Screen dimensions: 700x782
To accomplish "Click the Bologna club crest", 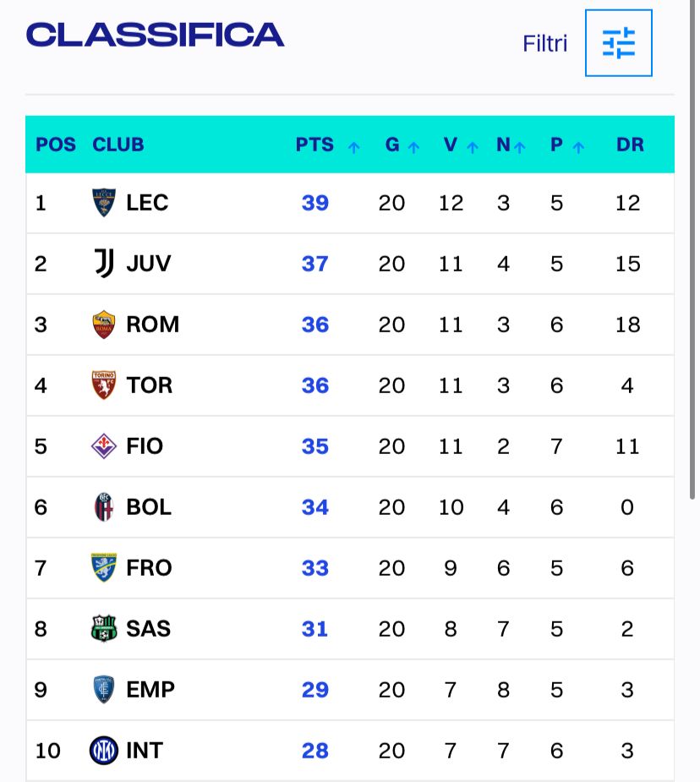I will coord(103,507).
